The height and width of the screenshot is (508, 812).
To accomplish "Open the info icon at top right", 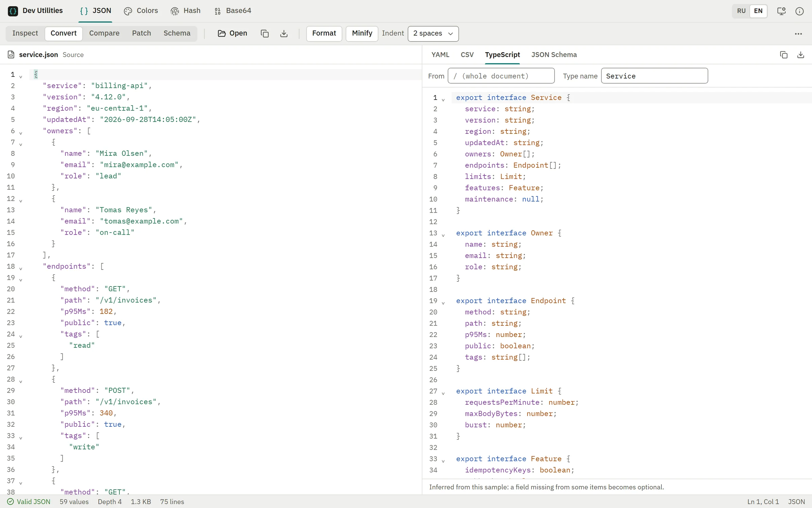I will (799, 11).
